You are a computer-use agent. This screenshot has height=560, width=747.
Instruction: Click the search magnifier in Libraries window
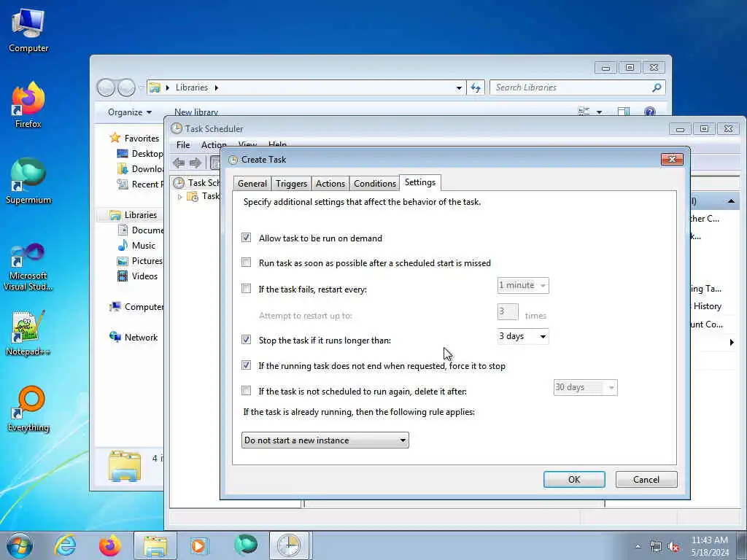pos(657,87)
